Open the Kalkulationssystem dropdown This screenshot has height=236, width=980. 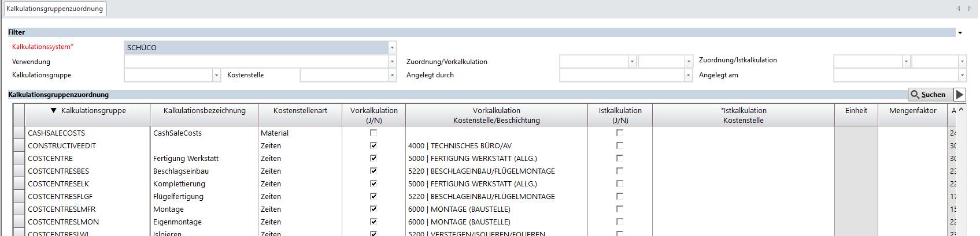pyautogui.click(x=392, y=48)
